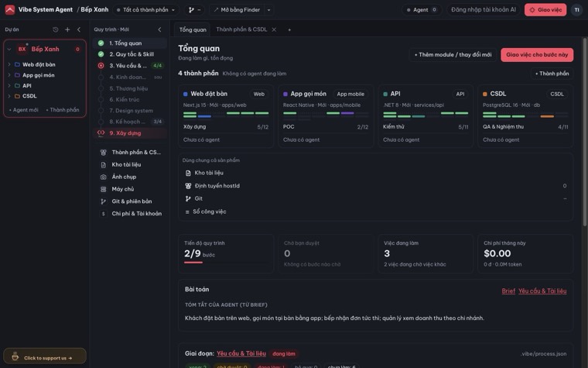The width and height of the screenshot is (588, 368).
Task: Expand the Web đặt bàn folder
Action: pos(9,64)
